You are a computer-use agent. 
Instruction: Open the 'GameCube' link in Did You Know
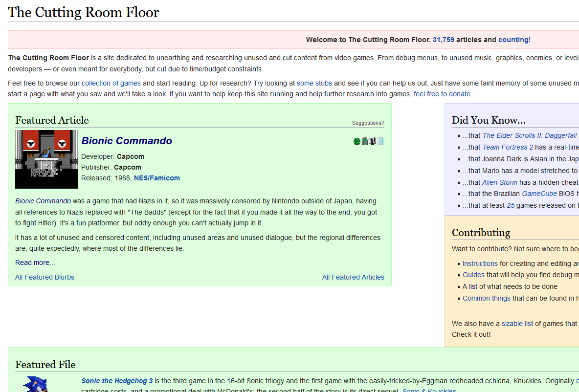click(539, 194)
